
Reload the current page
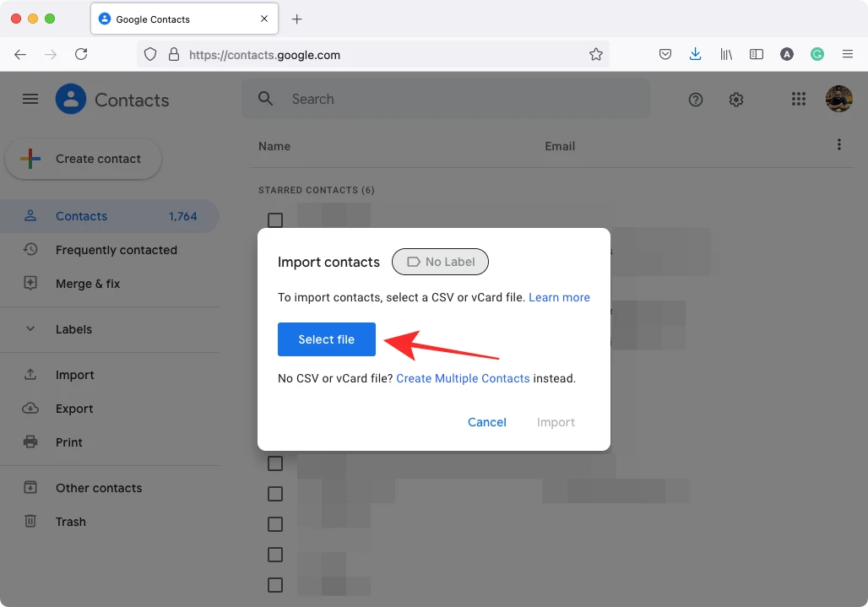81,54
